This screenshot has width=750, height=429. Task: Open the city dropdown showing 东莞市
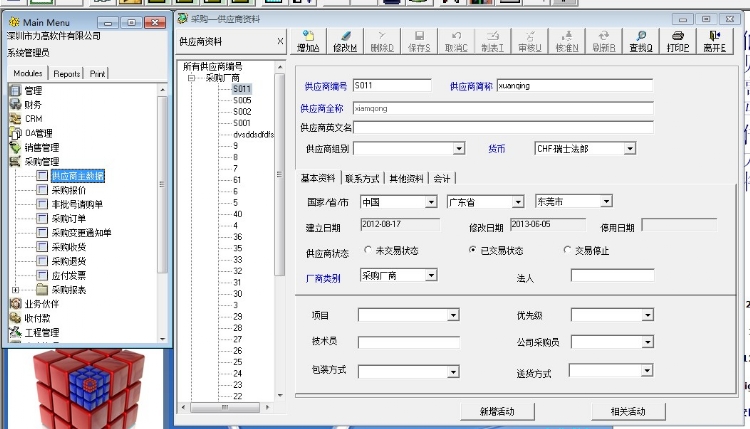(606, 201)
